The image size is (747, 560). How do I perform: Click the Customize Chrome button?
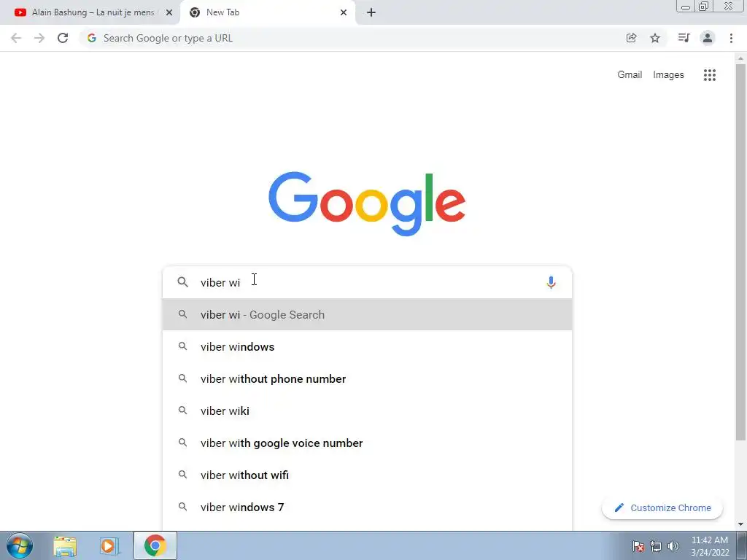pyautogui.click(x=662, y=507)
